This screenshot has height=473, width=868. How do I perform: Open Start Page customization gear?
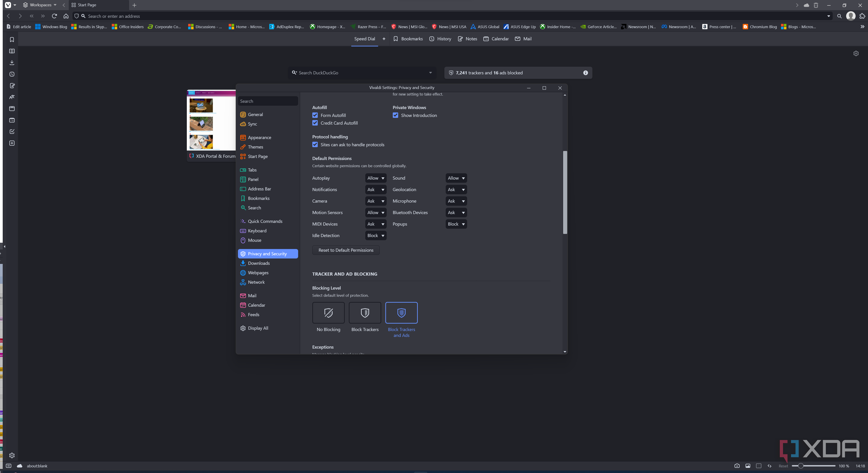tap(856, 54)
